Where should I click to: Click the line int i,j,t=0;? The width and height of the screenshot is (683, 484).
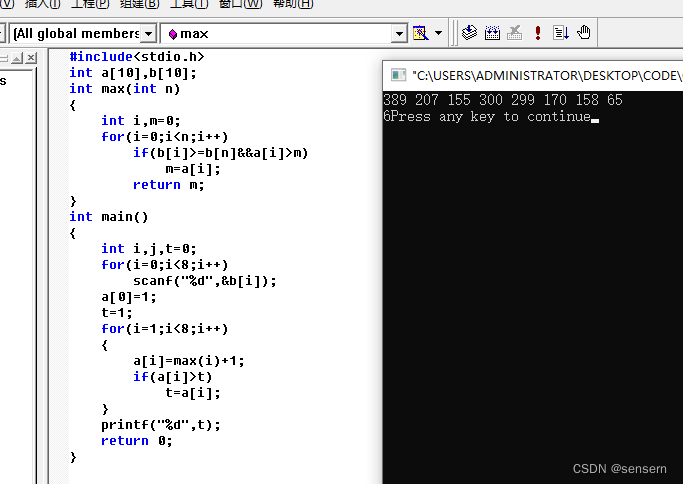coord(149,249)
